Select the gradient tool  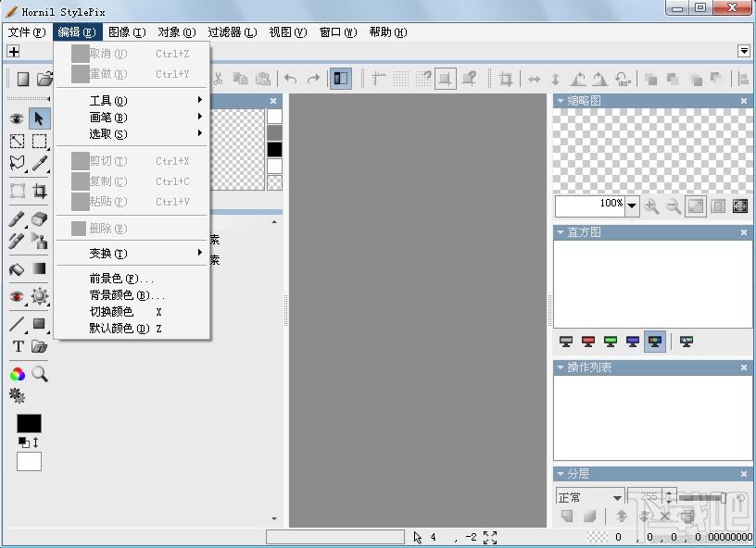[40, 268]
